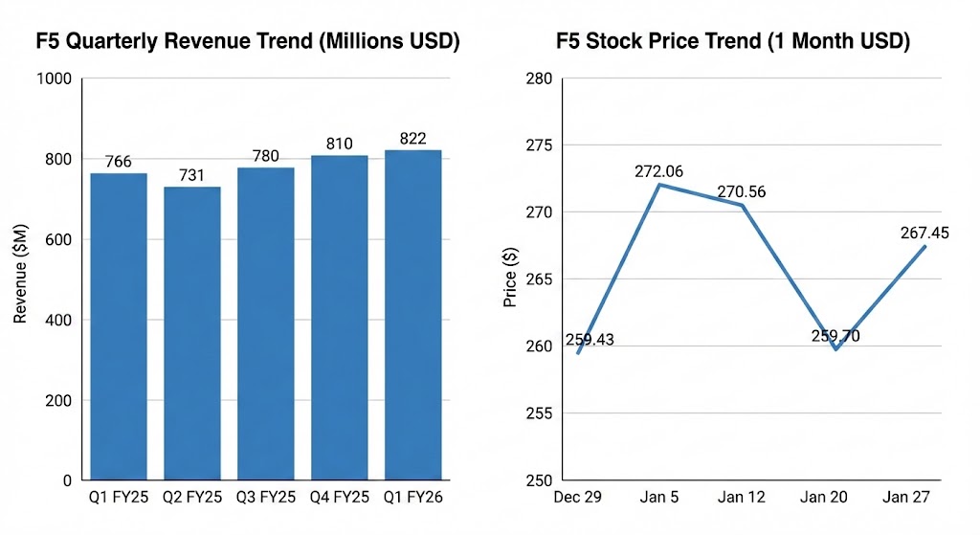Select the Q4 FY25 revenue bar
This screenshot has height=535, width=980.
(x=340, y=317)
